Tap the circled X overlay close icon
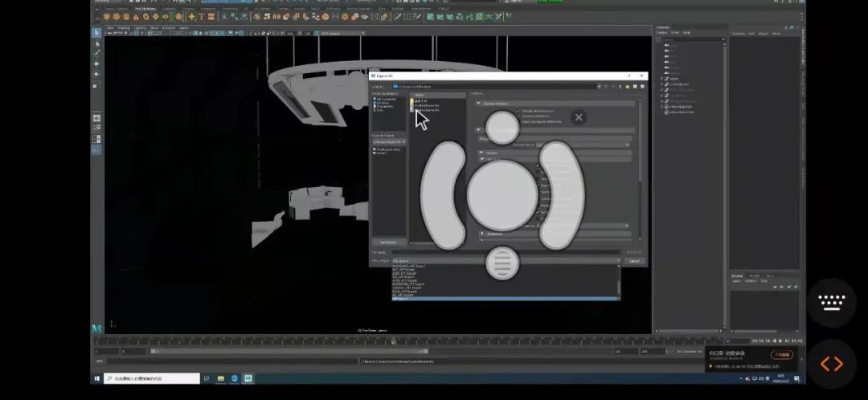868x400 pixels. pos(578,117)
